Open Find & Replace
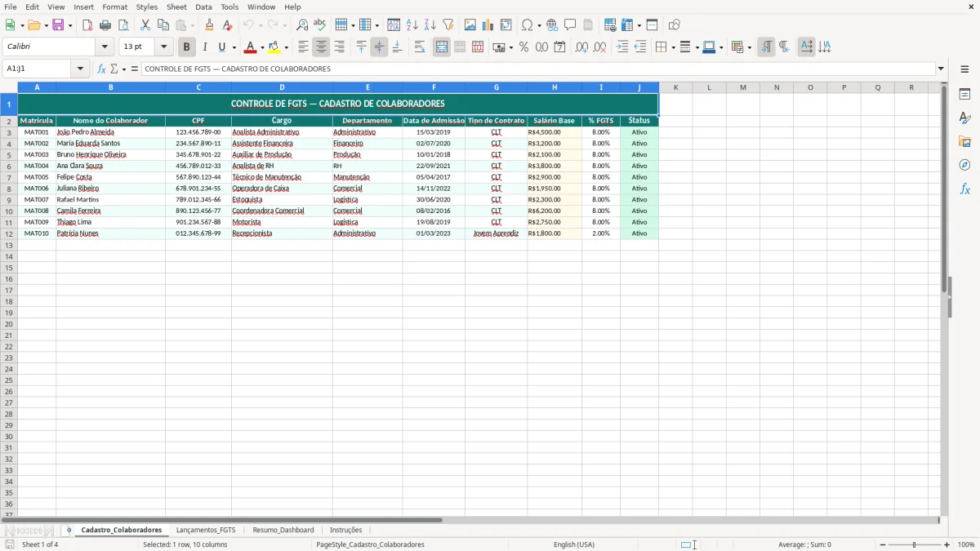Image resolution: width=980 pixels, height=551 pixels. click(x=302, y=25)
